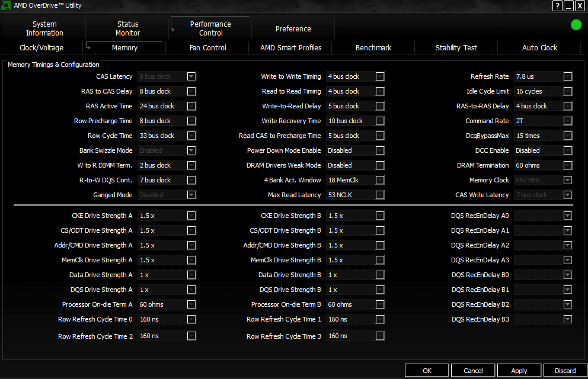Tick the RAS to CAS Delay checkbox
588x379 pixels.
(191, 91)
